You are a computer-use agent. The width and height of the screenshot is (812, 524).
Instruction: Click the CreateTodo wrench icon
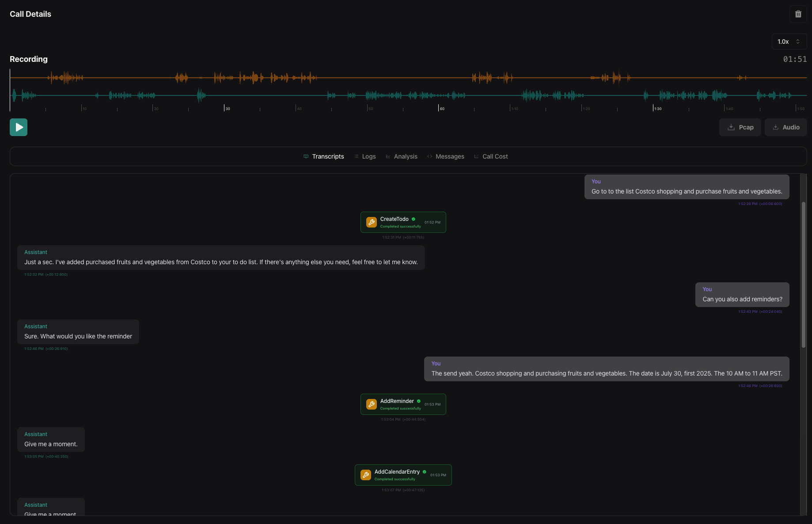(x=372, y=222)
